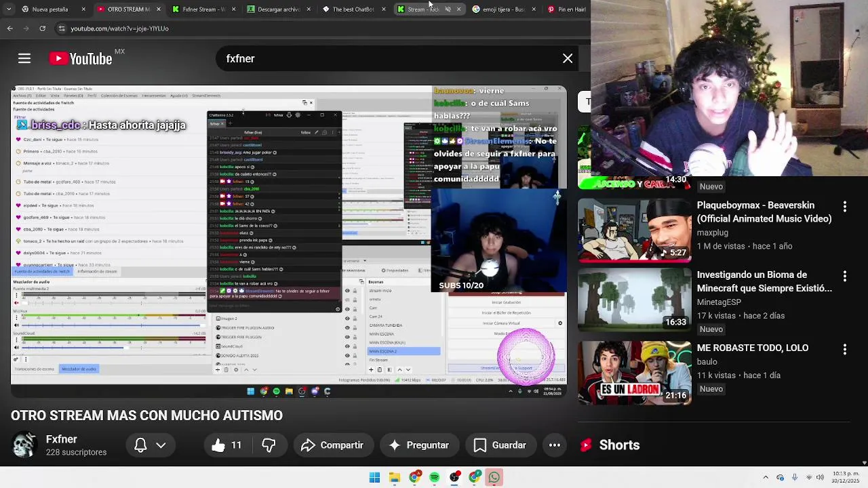The image size is (868, 488).
Task: Expand notification options arrow beside the bell
Action: (161, 445)
